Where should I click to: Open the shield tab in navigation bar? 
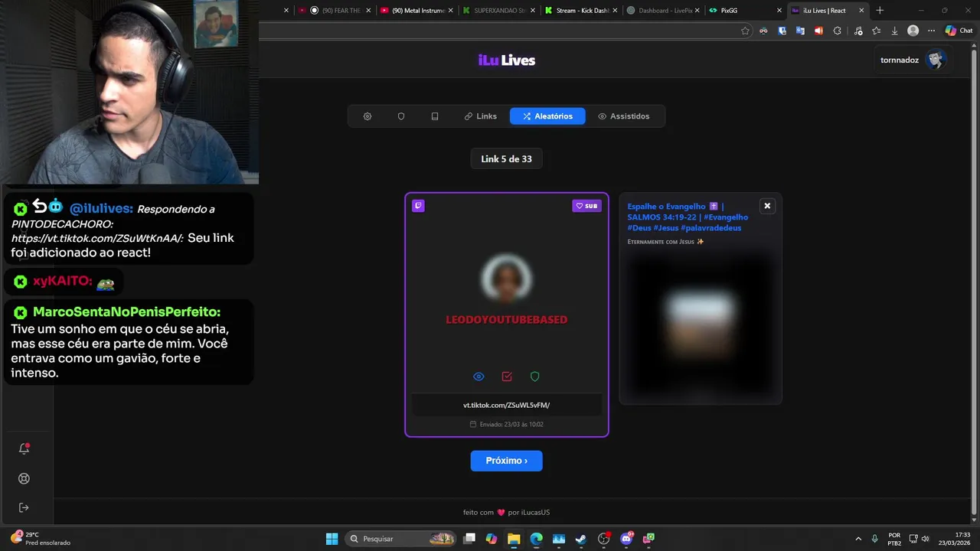(401, 116)
